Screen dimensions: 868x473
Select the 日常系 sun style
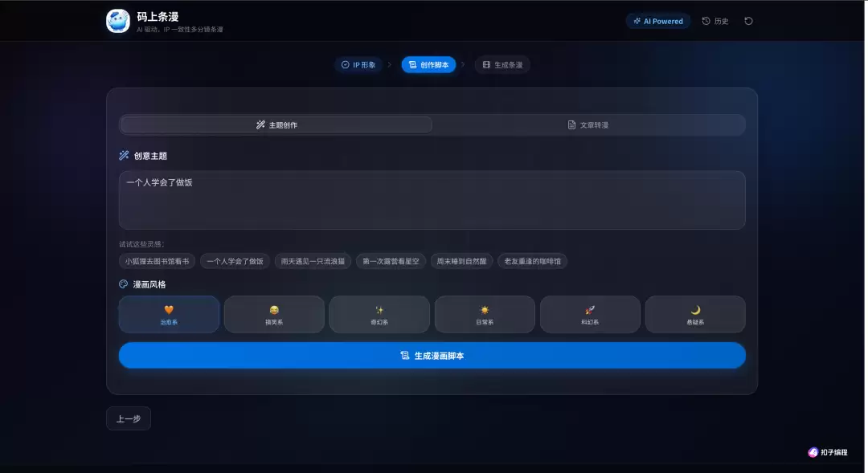click(485, 314)
